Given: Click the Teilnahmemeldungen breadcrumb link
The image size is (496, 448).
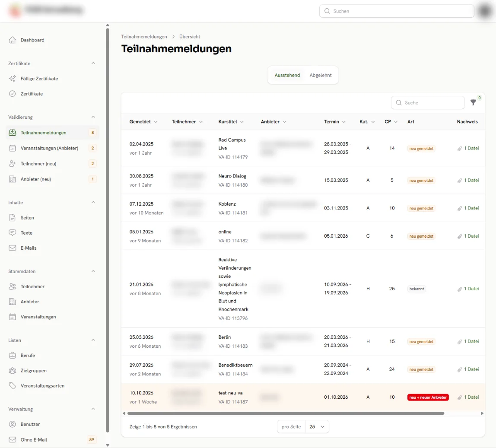Looking at the screenshot, I should click(x=144, y=37).
